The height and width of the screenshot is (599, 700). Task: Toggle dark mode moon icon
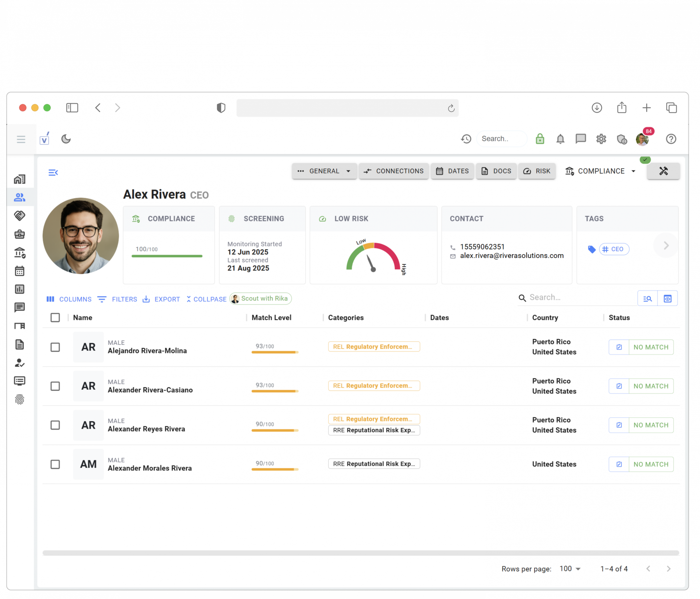coord(66,139)
